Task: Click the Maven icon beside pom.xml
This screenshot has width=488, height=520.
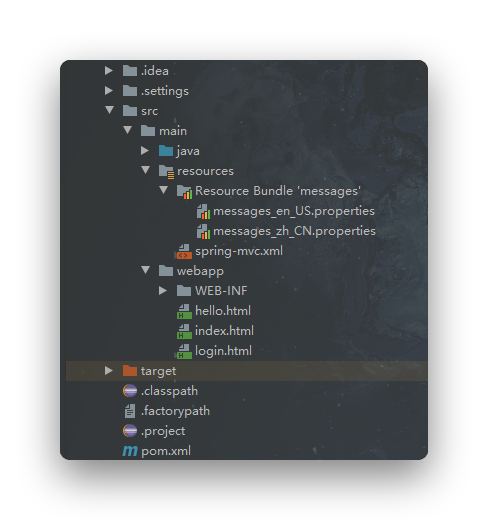Action: (x=130, y=451)
